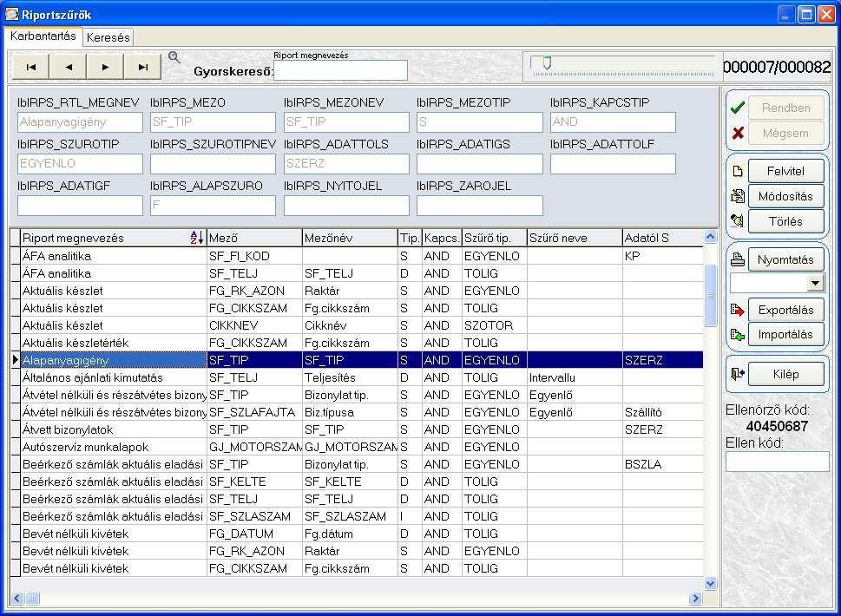
Task: Click the FG_DATUM cell
Action: tap(254, 534)
